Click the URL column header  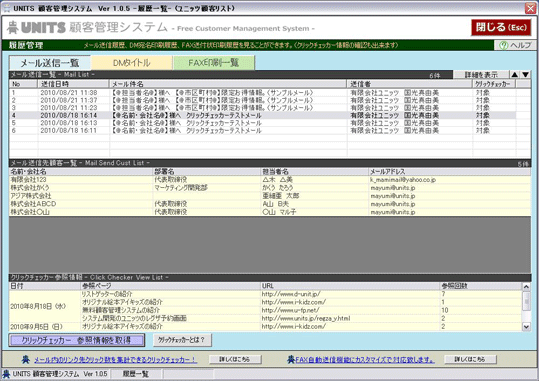(x=350, y=286)
